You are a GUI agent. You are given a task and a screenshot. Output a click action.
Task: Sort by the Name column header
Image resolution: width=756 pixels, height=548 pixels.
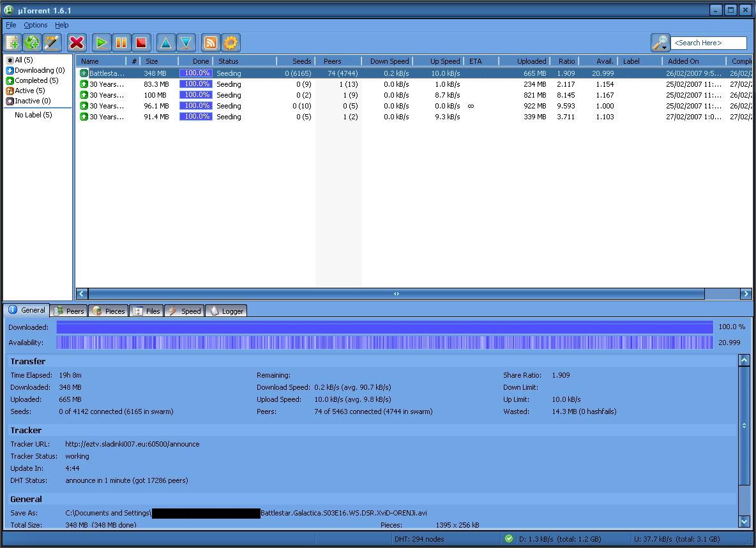point(102,61)
